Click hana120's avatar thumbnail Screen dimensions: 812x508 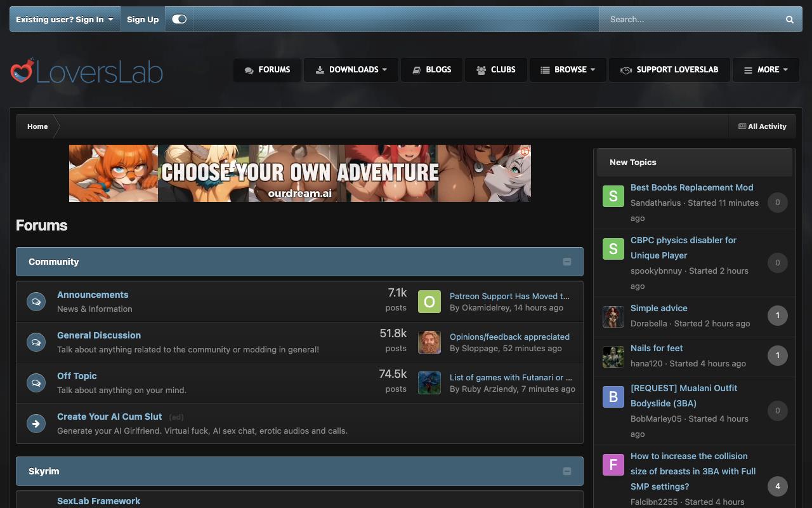613,357
